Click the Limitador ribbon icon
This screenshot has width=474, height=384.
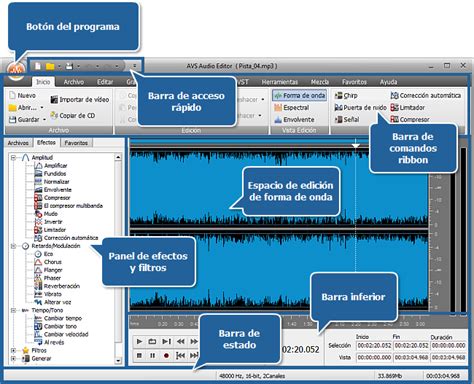[395, 107]
